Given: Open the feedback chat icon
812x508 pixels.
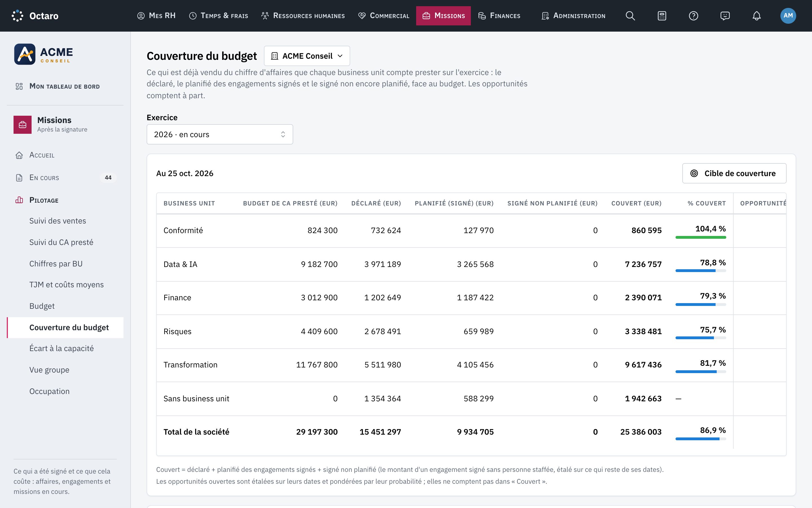Looking at the screenshot, I should point(725,16).
